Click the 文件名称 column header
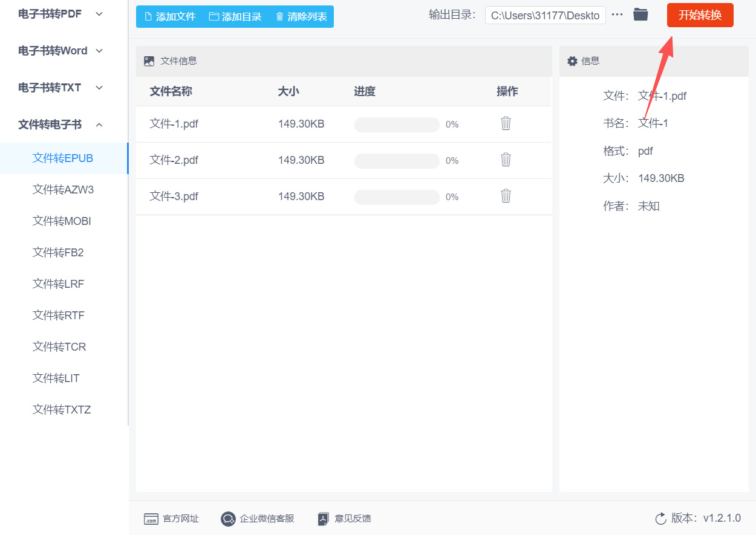Viewport: 756px width, 535px height. click(171, 91)
